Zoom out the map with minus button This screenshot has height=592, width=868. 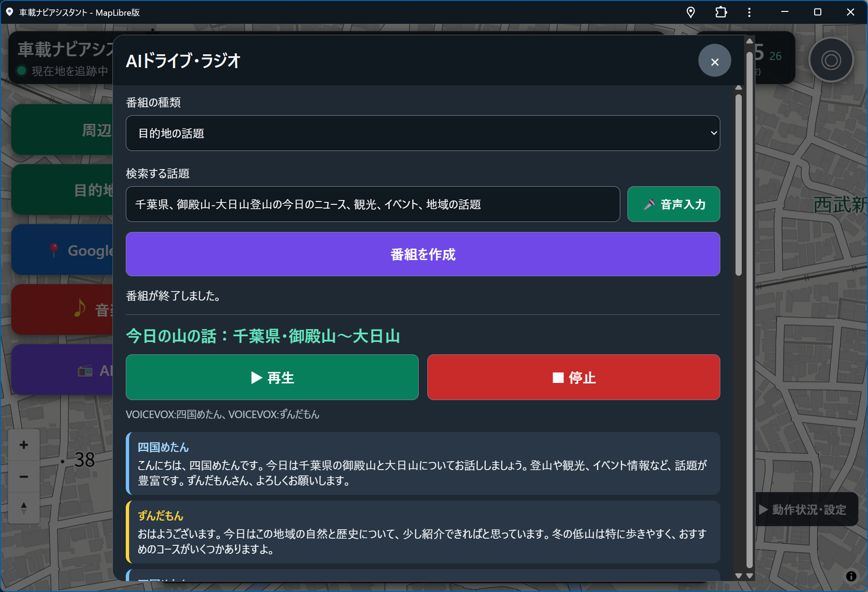[24, 476]
